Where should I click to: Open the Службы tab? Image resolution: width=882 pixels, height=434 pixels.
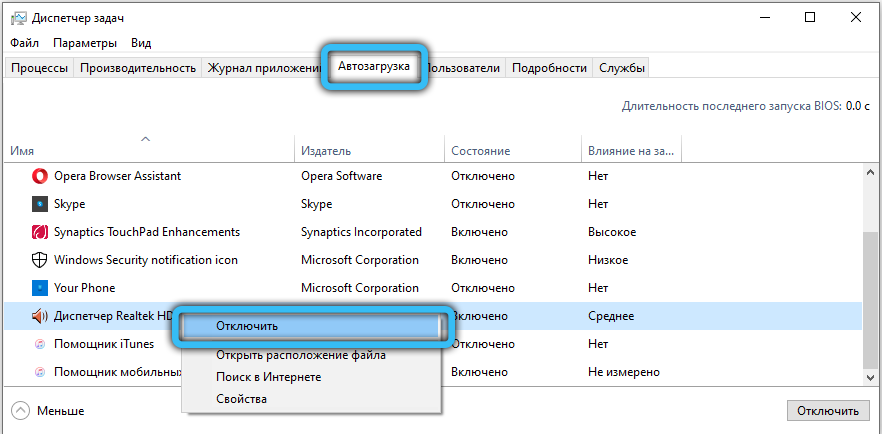point(621,68)
